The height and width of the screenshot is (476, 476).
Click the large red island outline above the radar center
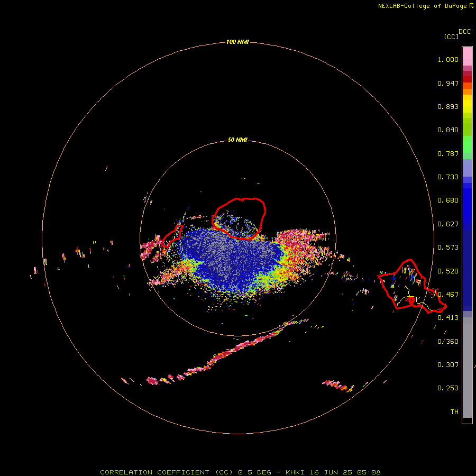pyautogui.click(x=239, y=218)
